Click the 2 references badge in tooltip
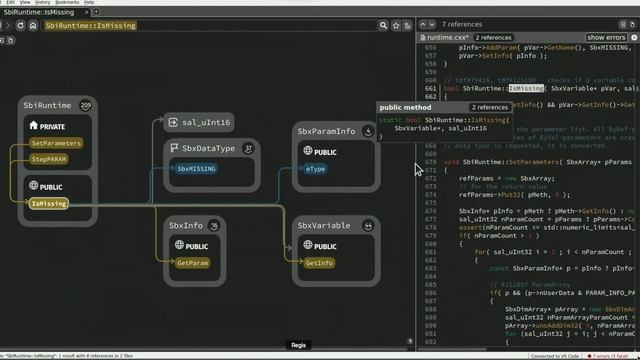This screenshot has width=640, height=360. (490, 107)
